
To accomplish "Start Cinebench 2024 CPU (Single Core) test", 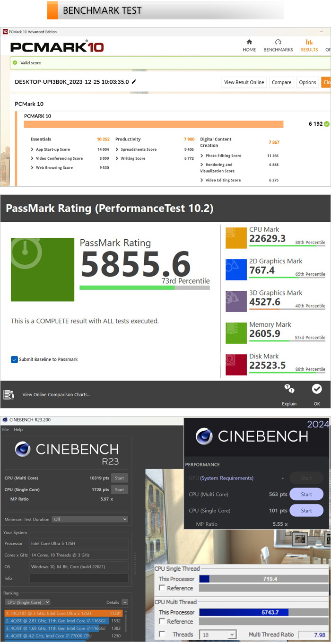I will tap(306, 511).
